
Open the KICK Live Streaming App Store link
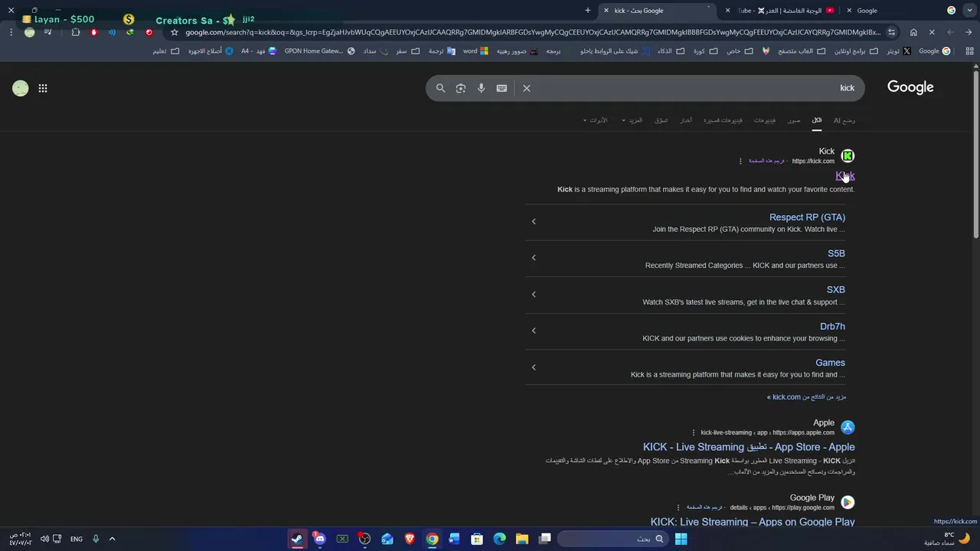click(x=749, y=447)
